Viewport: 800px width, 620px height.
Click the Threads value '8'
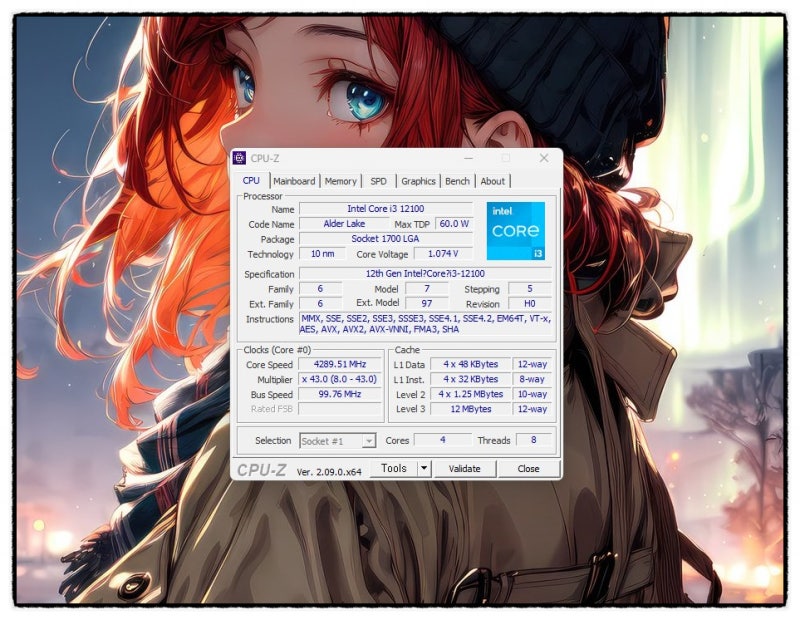[x=534, y=440]
